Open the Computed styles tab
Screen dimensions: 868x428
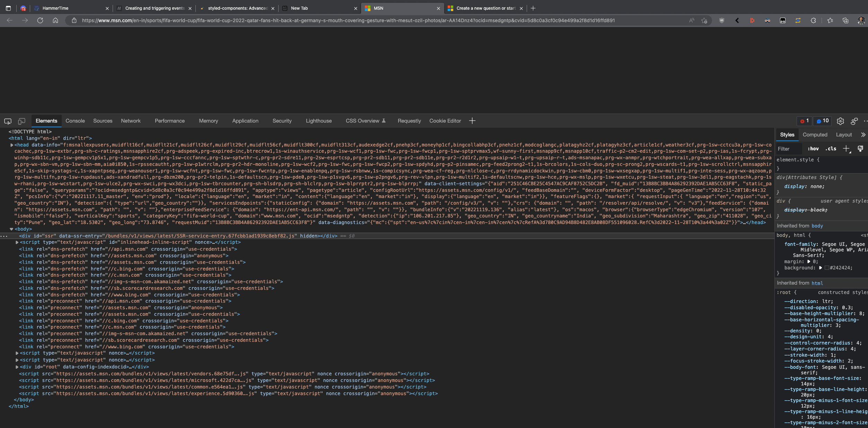815,135
